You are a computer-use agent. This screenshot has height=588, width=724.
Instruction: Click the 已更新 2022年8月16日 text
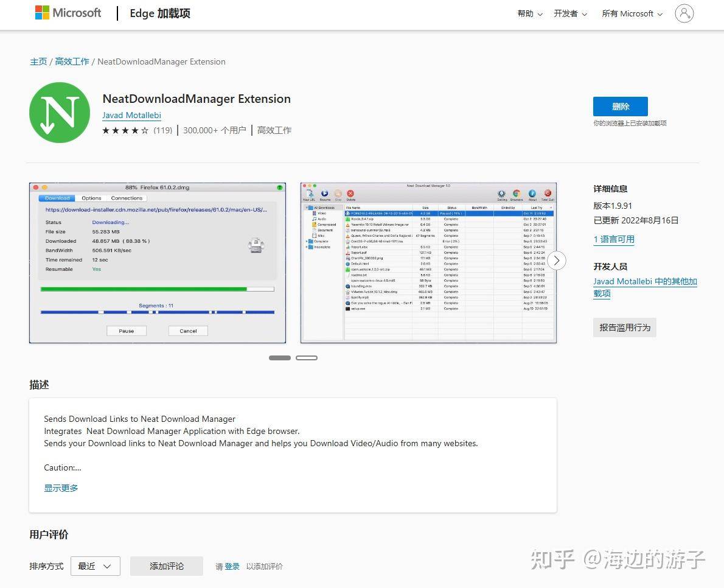coord(636,221)
